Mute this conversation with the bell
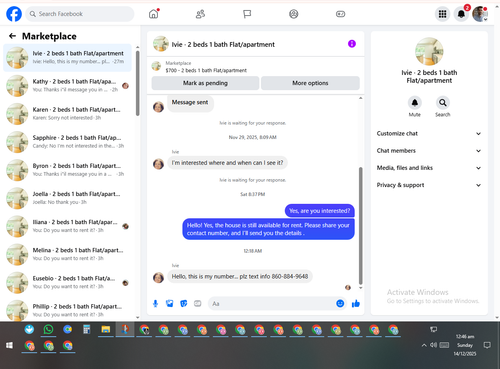The width and height of the screenshot is (500, 369). tap(415, 103)
